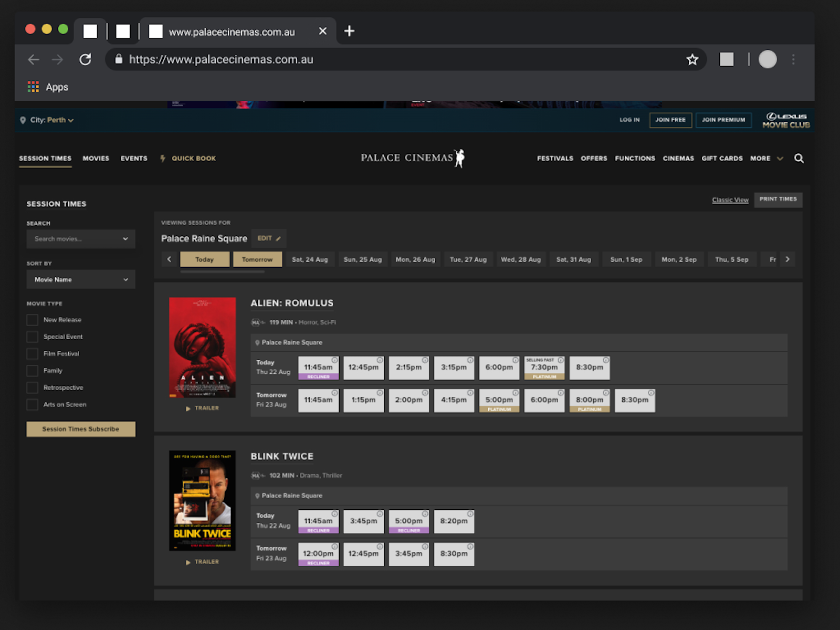Screen dimensions: 840x630
Task: Show the next dates with the right arrow
Action: 787,259
